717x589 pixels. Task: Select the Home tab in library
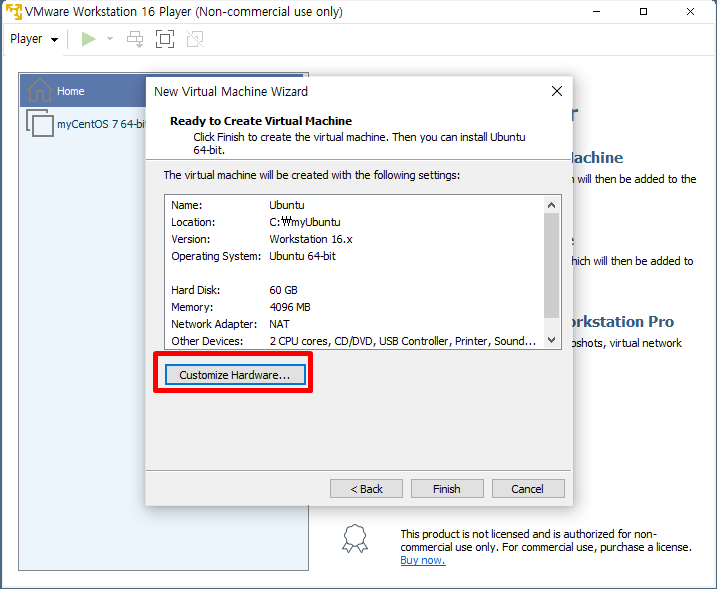[x=83, y=91]
